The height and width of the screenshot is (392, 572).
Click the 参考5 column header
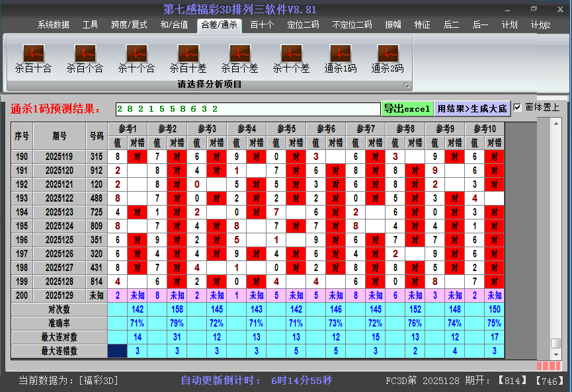286,129
